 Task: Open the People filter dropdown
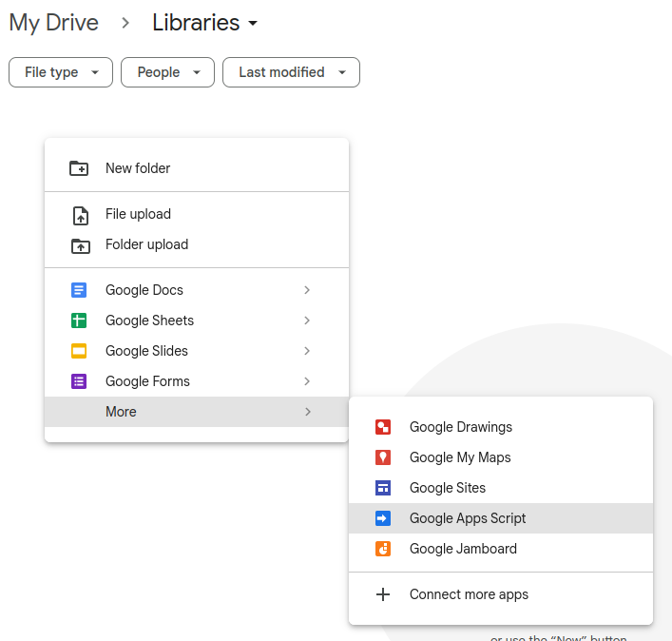click(x=167, y=72)
